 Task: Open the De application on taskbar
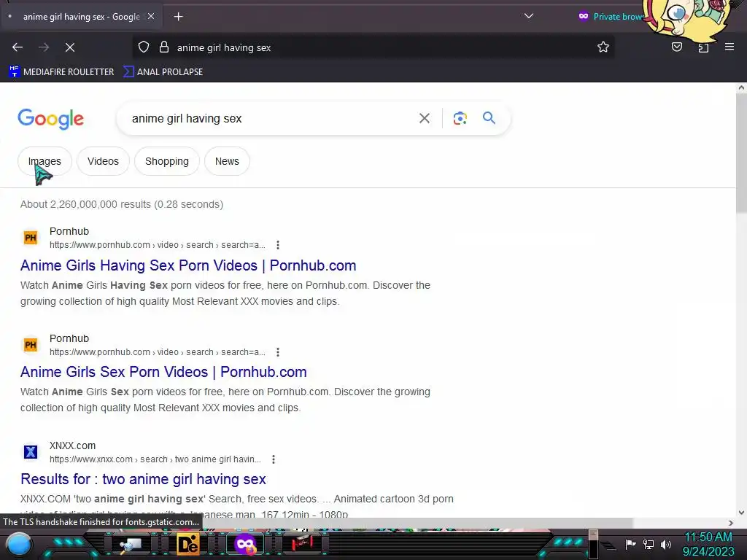click(187, 544)
